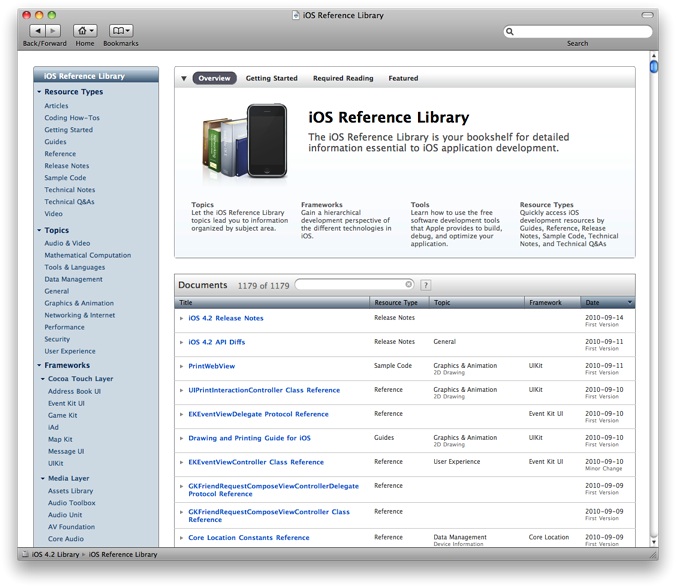The image size is (676, 587).
Task: Sort by the Topic column header
Action: click(477, 303)
